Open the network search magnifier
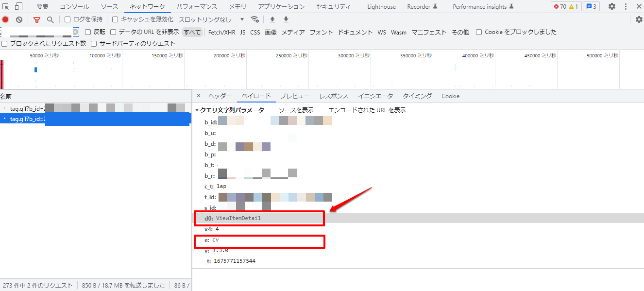Image resolution: width=644 pixels, height=291 pixels. click(x=50, y=19)
